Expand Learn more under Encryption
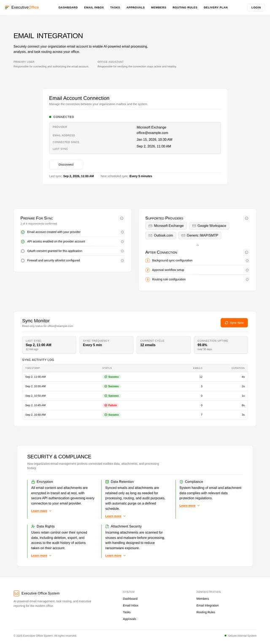Screen dimensions: 270x644 pos(41,511)
